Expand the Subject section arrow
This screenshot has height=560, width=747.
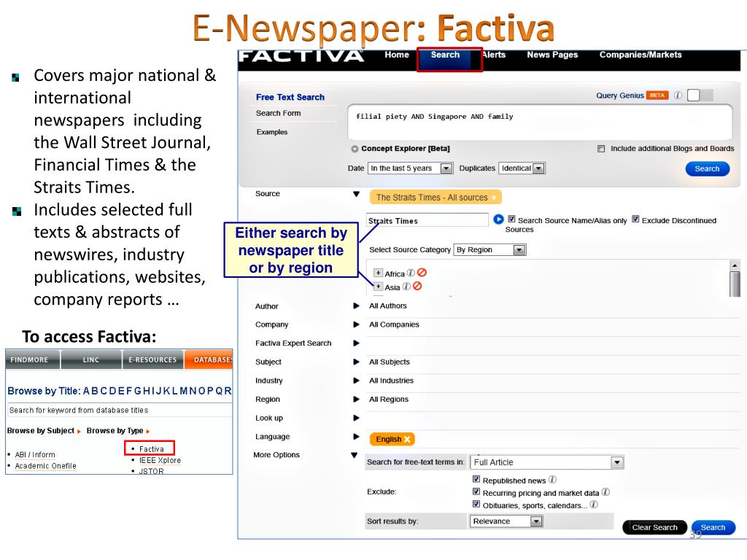[356, 362]
